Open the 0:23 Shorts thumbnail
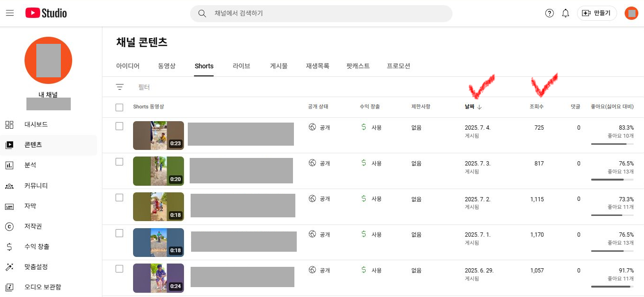The width and height of the screenshot is (644, 297). 159,135
